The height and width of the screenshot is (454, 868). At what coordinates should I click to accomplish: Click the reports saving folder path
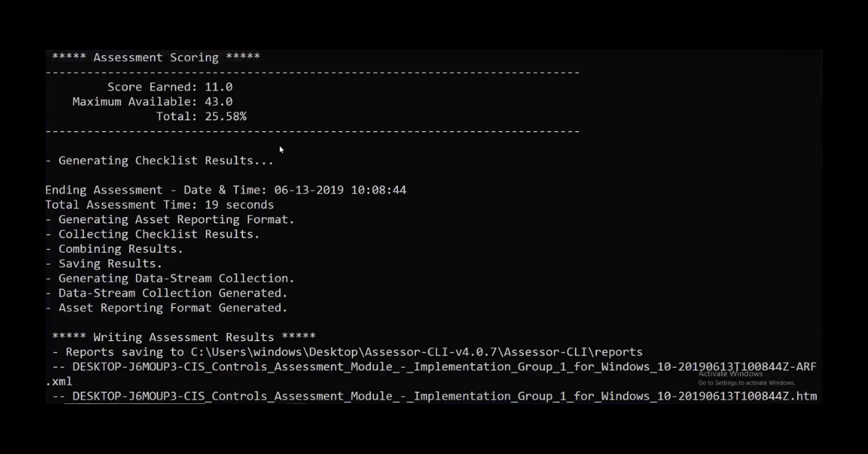[x=417, y=353]
